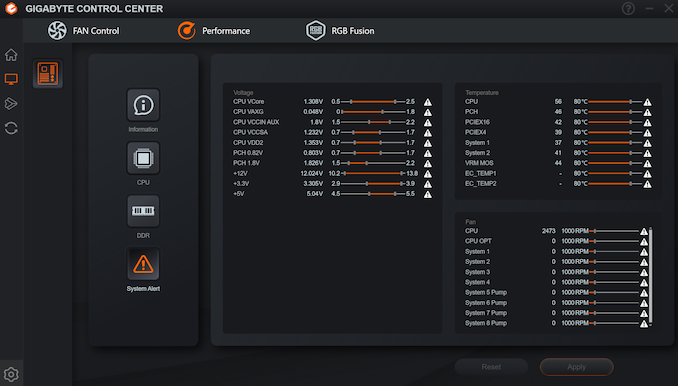This screenshot has height=386, width=678.
Task: Toggle alert for PCH 0.82V voltage
Action: [x=428, y=153]
